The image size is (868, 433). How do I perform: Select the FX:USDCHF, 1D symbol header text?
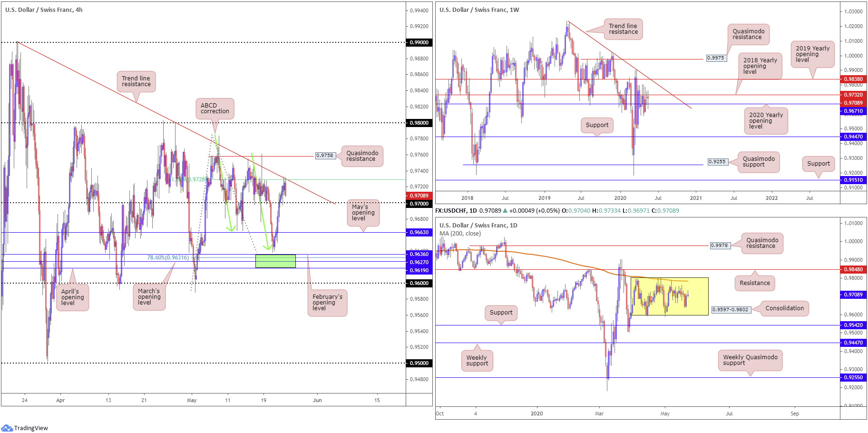point(456,210)
